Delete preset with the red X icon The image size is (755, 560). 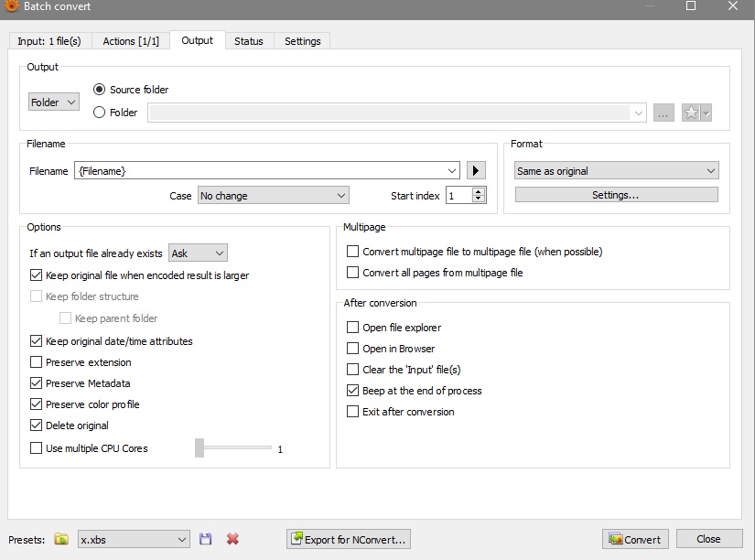pos(232,539)
